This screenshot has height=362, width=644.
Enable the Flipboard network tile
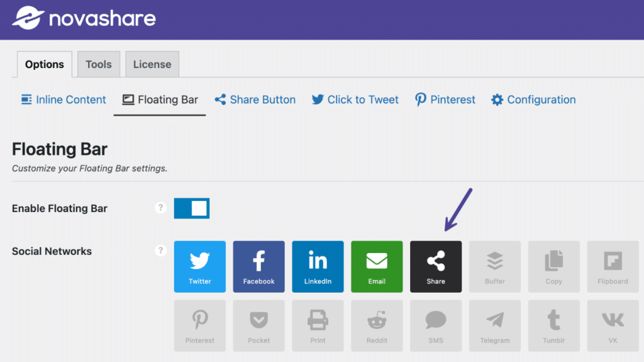613,266
